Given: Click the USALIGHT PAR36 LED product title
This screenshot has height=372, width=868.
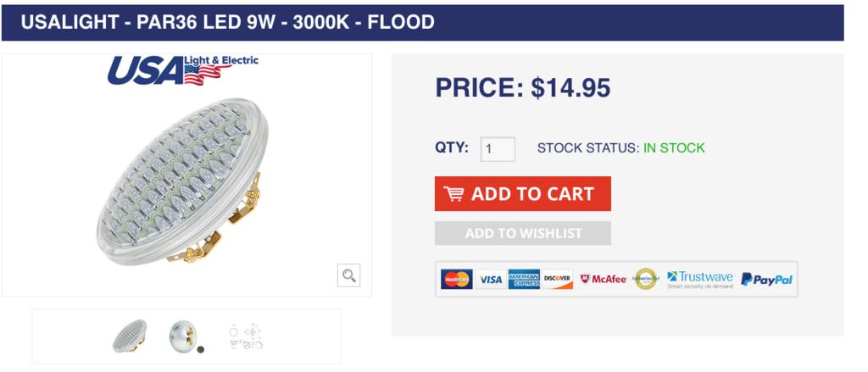Looking at the screenshot, I should click(x=227, y=22).
